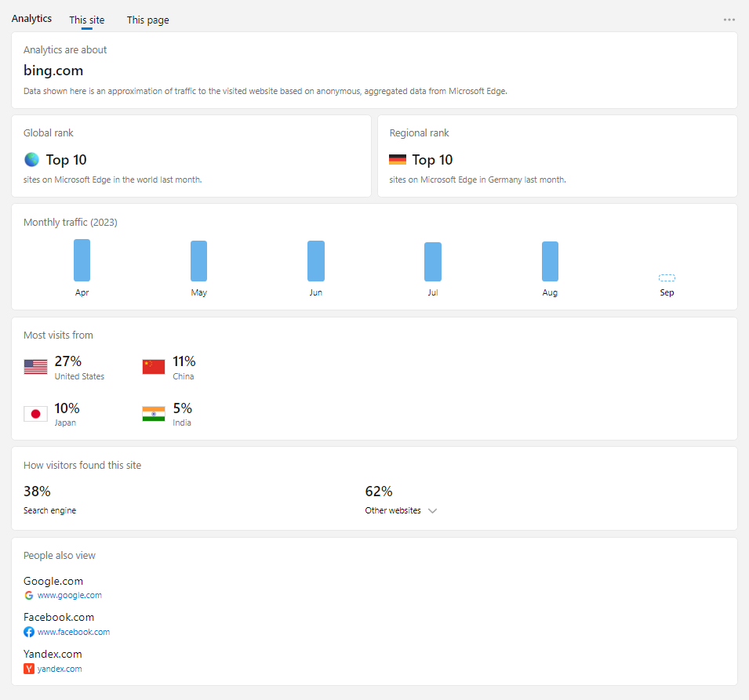Click the Facebook logo icon
749x700 pixels.
[29, 632]
